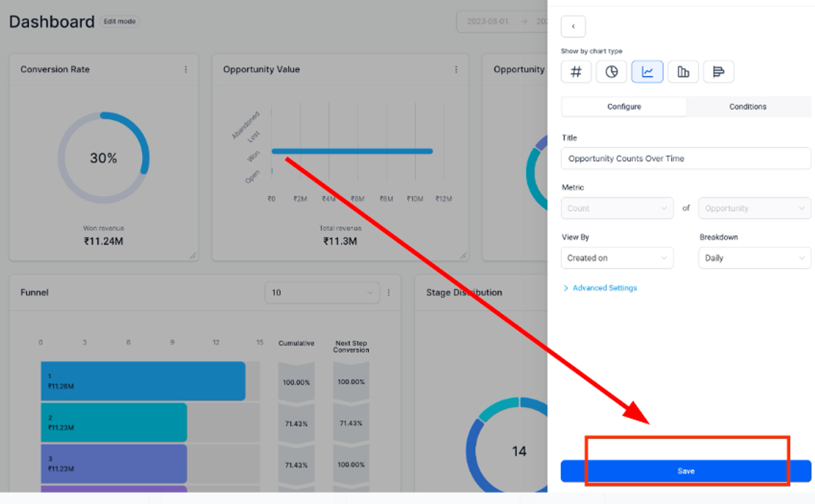Viewport: 815px width, 504px height.
Task: Open Funnel widget three-dot menu
Action: 389,293
